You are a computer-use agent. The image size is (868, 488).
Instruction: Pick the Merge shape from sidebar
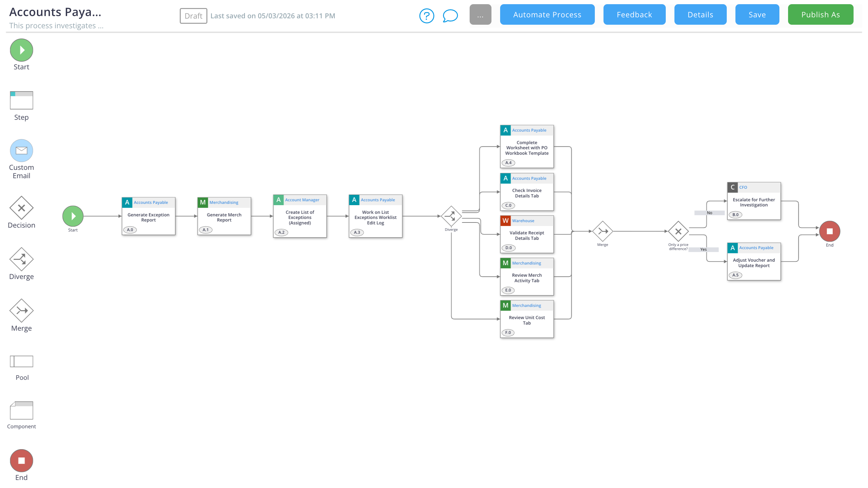click(x=21, y=310)
